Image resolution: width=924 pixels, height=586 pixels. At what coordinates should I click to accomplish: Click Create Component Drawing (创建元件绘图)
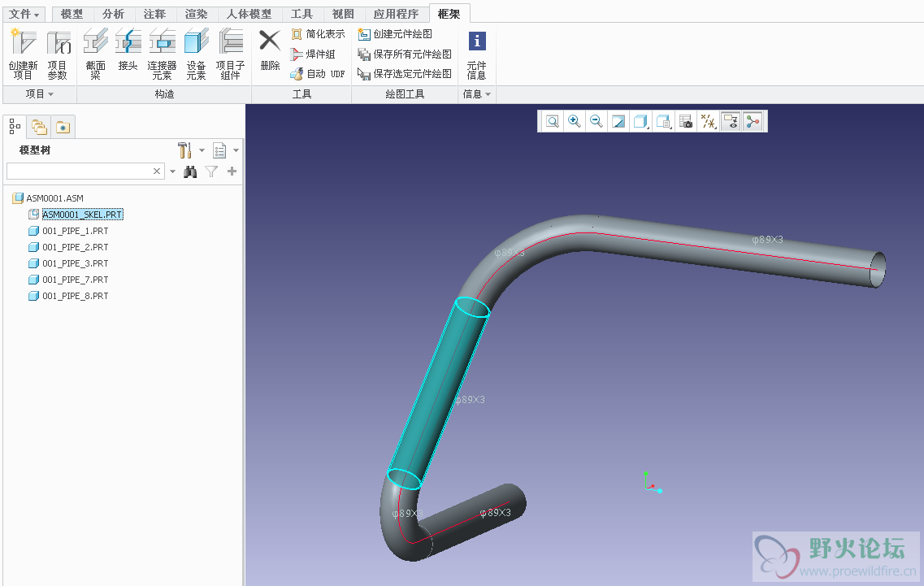click(395, 34)
